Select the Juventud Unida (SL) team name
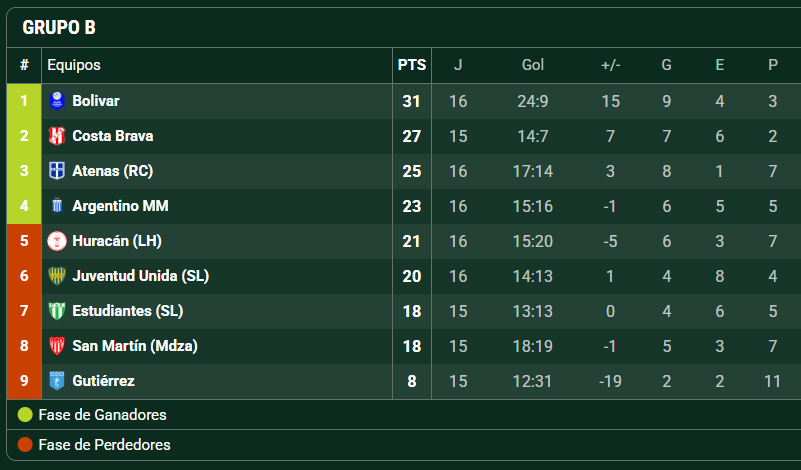The height and width of the screenshot is (470, 801). (140, 276)
